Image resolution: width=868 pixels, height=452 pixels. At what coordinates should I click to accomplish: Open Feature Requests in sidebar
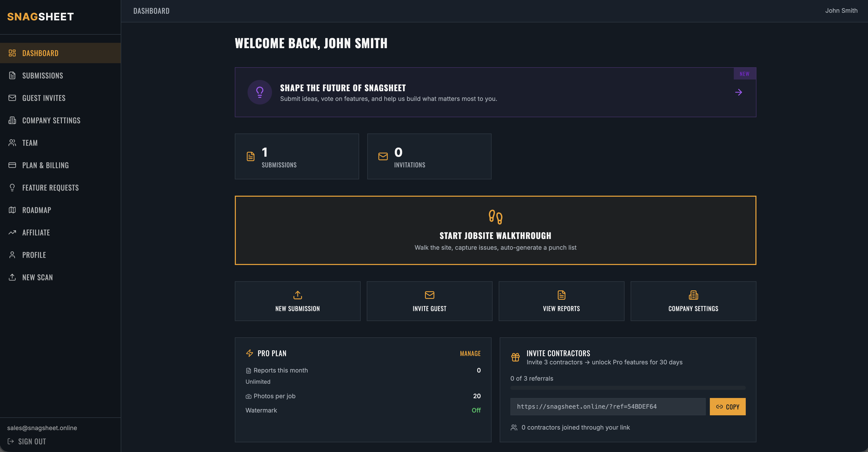click(x=60, y=188)
